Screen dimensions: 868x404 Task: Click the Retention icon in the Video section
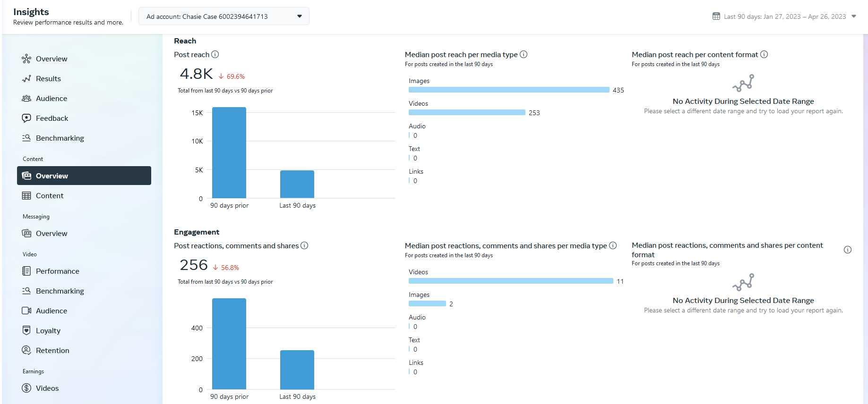pos(26,350)
